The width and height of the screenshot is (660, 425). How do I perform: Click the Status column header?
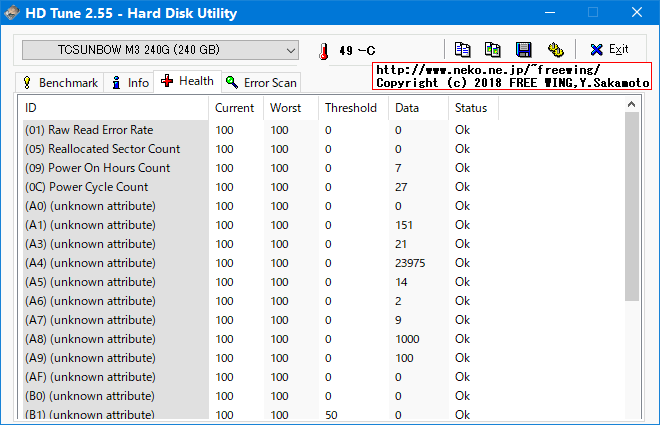click(472, 108)
